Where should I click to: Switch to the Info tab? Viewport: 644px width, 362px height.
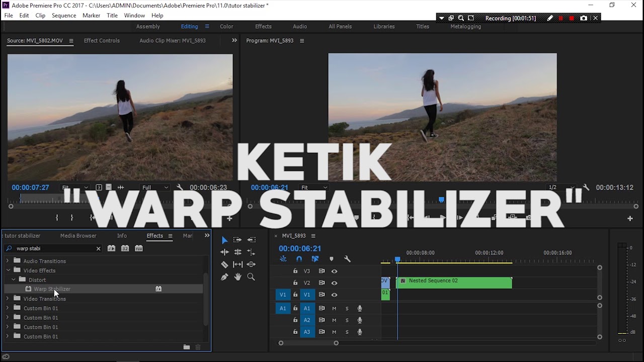point(122,236)
